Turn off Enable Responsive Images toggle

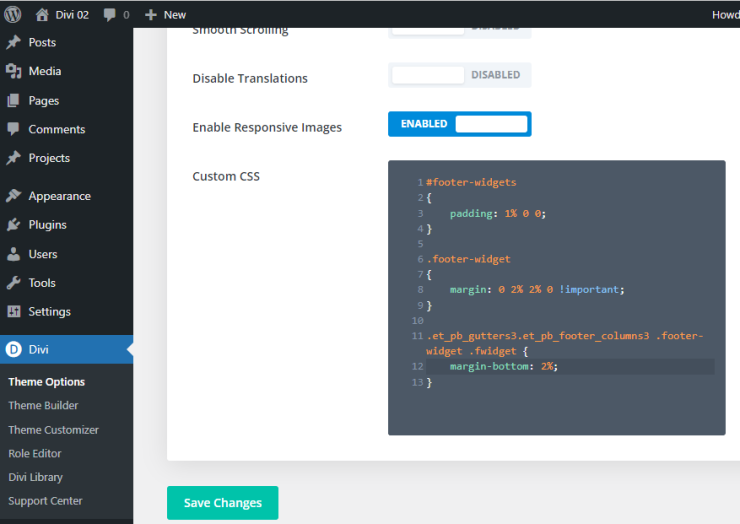(x=460, y=124)
